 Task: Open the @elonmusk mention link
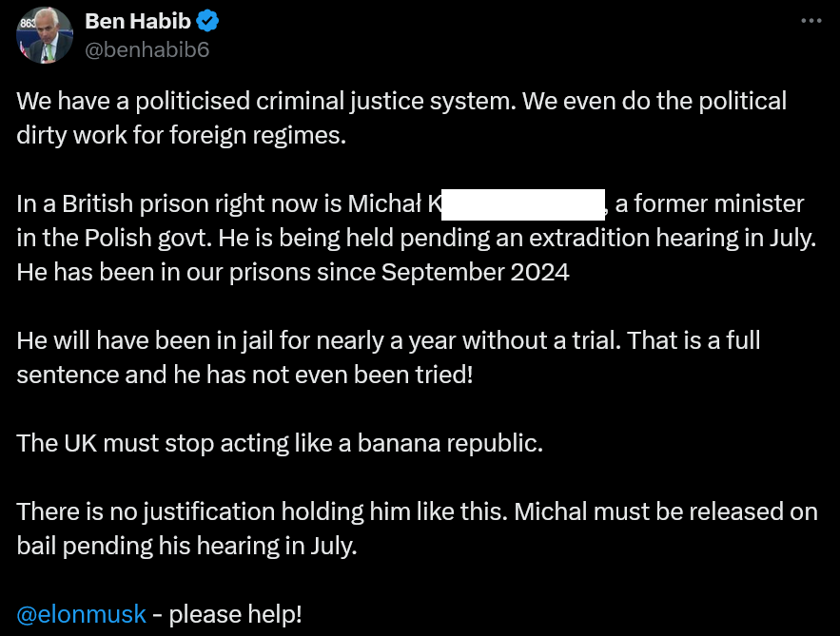82,614
